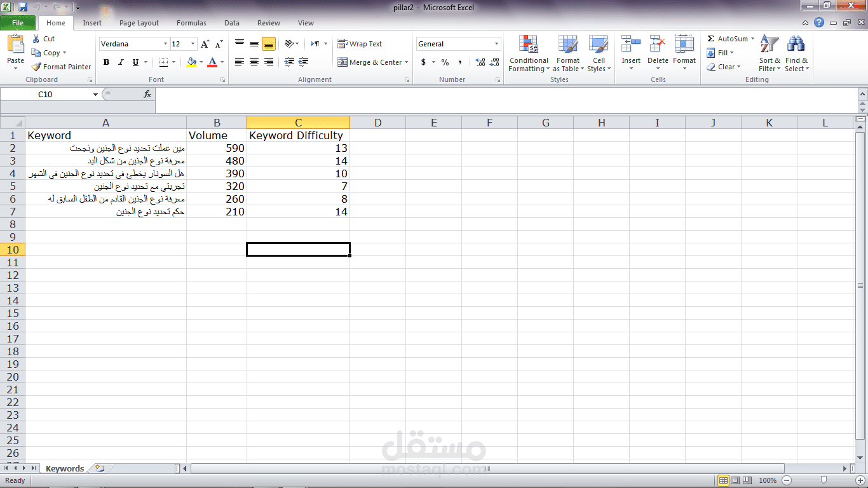Switch to Page Break Preview in status bar
This screenshot has width=868, height=488.
tap(747, 480)
